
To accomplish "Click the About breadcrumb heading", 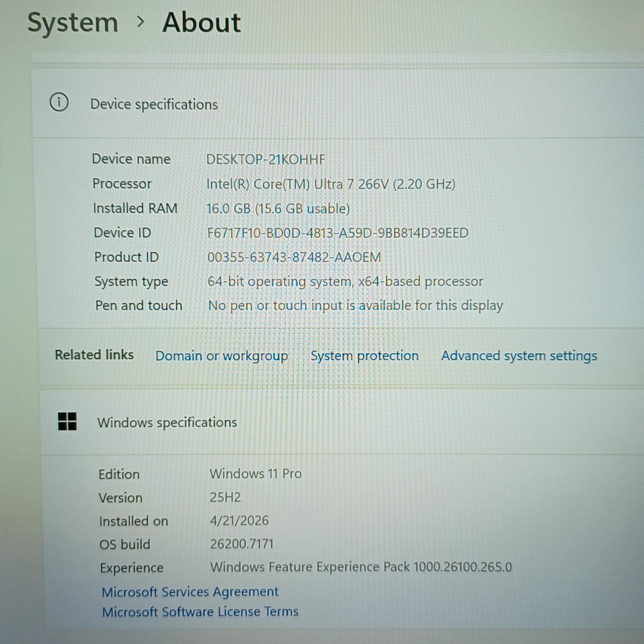I will point(202,22).
